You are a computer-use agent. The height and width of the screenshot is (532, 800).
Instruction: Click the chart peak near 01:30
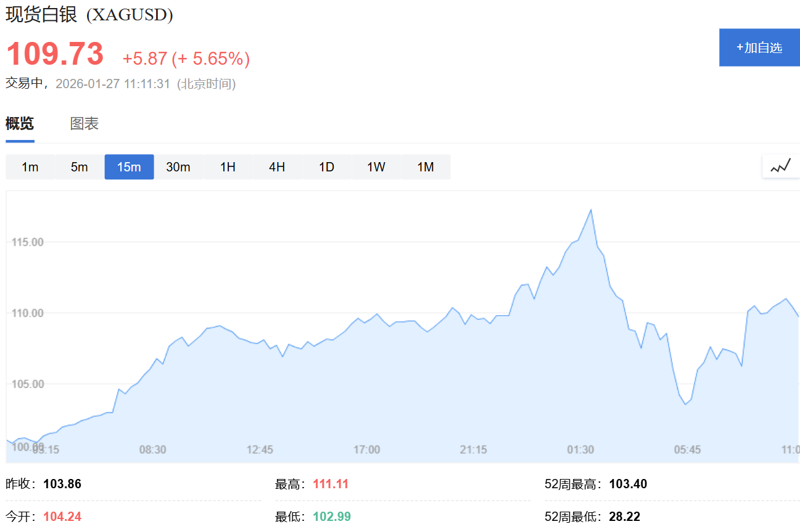(x=591, y=210)
